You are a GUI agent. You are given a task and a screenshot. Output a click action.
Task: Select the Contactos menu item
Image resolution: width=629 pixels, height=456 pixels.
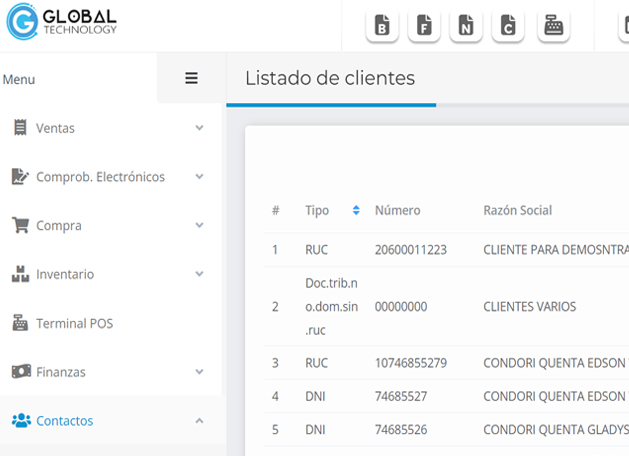[x=65, y=421]
